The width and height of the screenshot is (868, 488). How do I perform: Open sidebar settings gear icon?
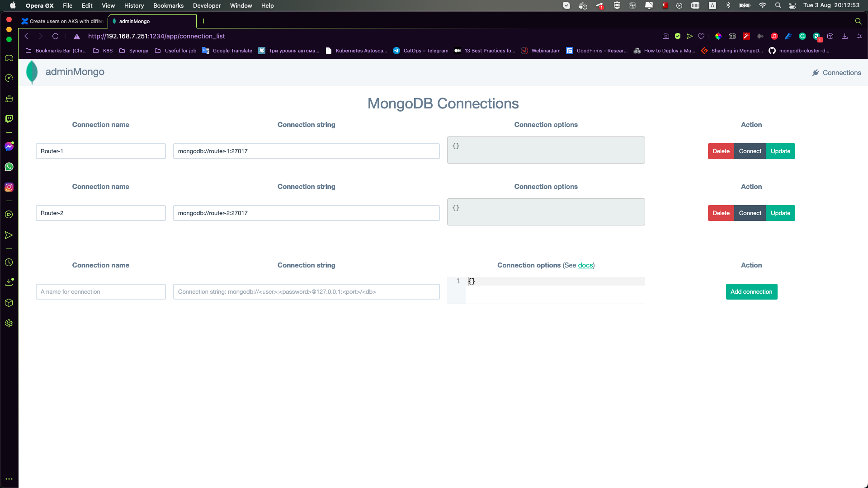9,324
